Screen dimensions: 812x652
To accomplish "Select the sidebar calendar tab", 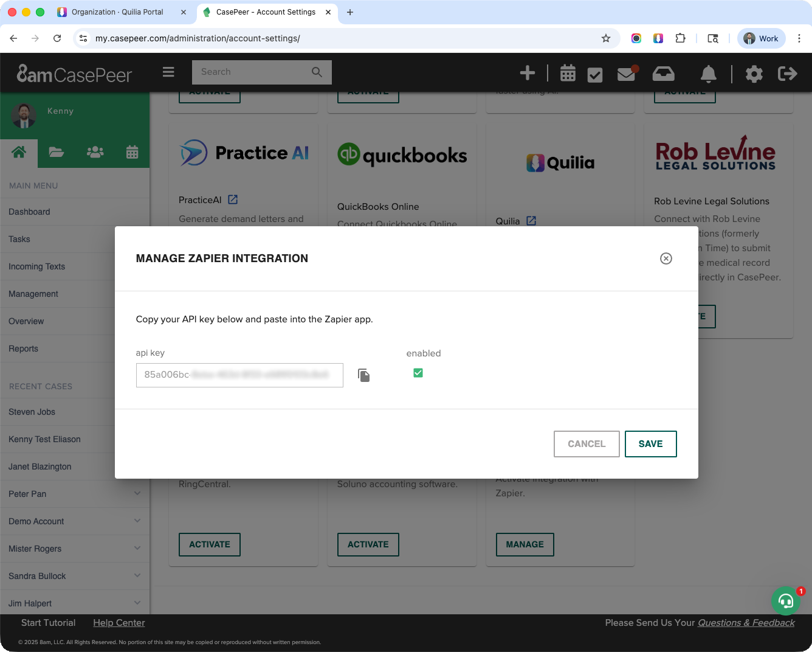I will click(132, 152).
